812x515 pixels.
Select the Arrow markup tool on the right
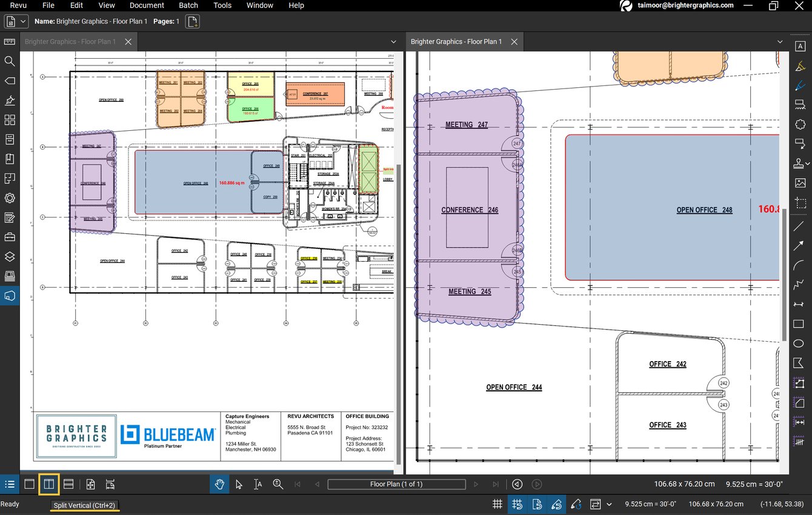pos(800,246)
